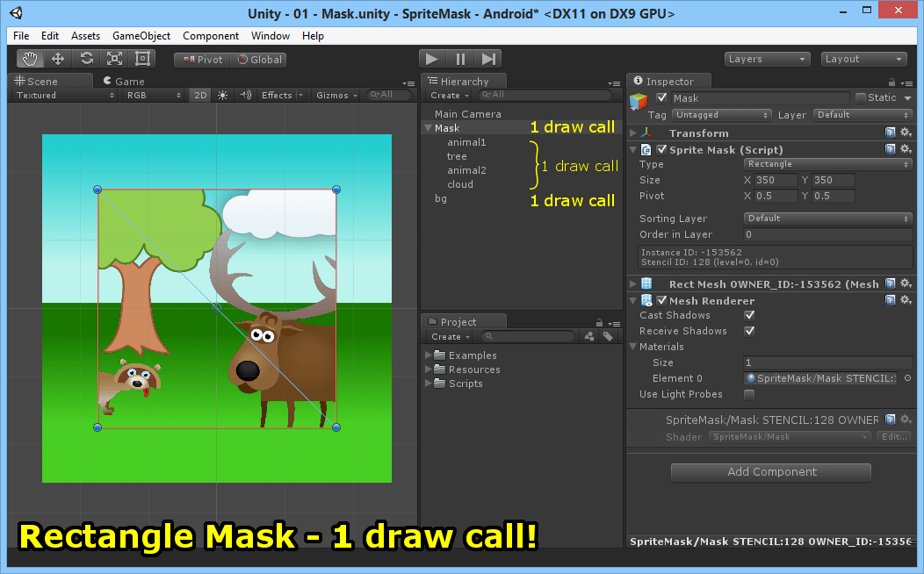The image size is (924, 574).
Task: Open the Gizmos dropdown
Action: coord(335,95)
